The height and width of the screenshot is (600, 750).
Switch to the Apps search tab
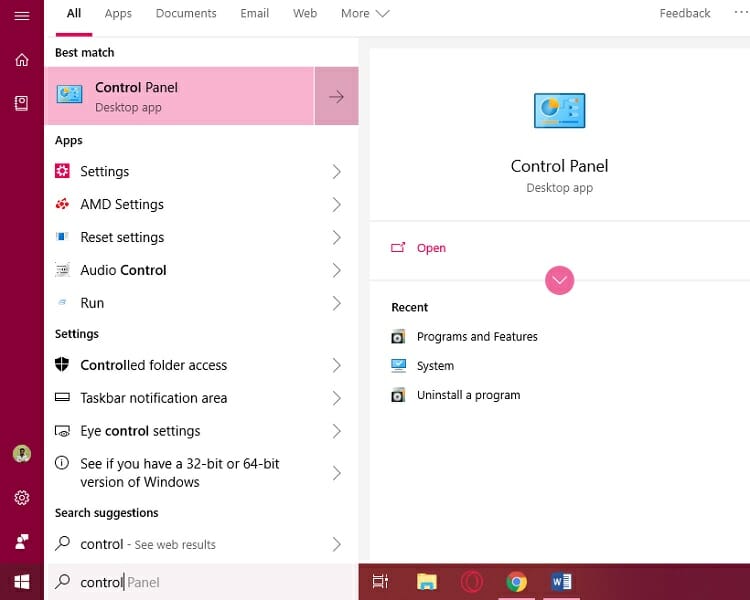pos(118,13)
